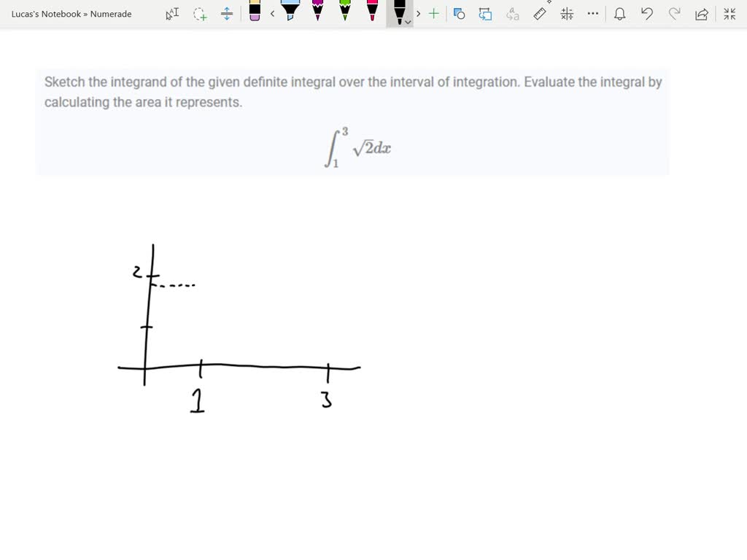Select the yellow Highlighter
The image size is (747, 560).
coord(290,13)
